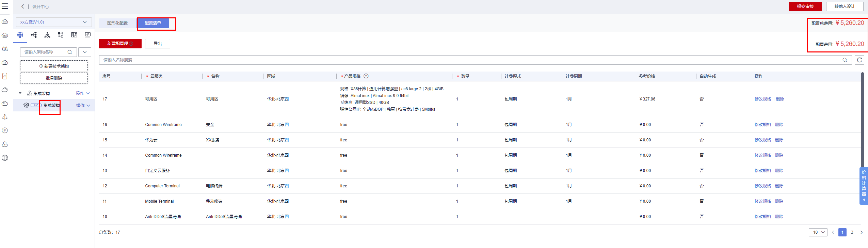Click 修改规格 for row 15 华为云
Viewport: 868px width, 248px height.
pyautogui.click(x=763, y=140)
